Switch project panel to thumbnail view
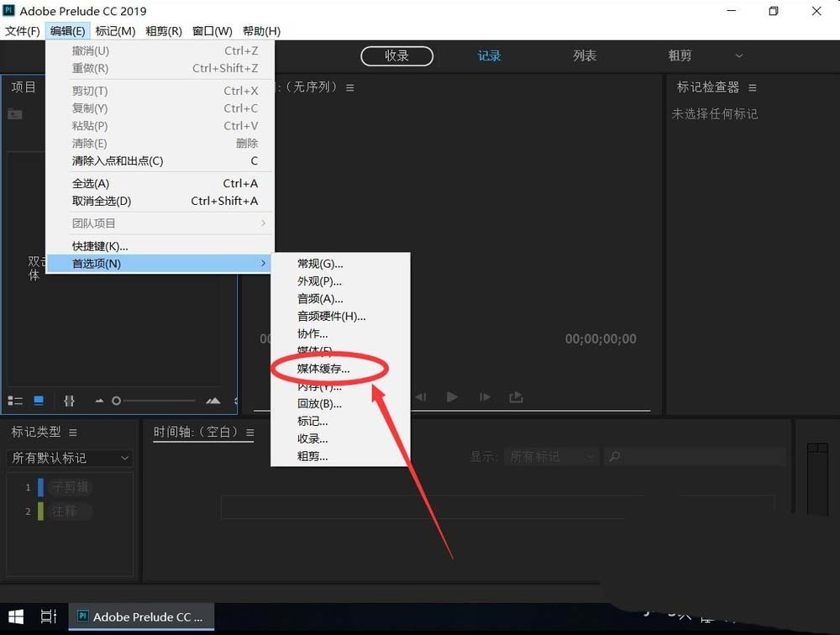Viewport: 840px width, 635px height. [39, 401]
